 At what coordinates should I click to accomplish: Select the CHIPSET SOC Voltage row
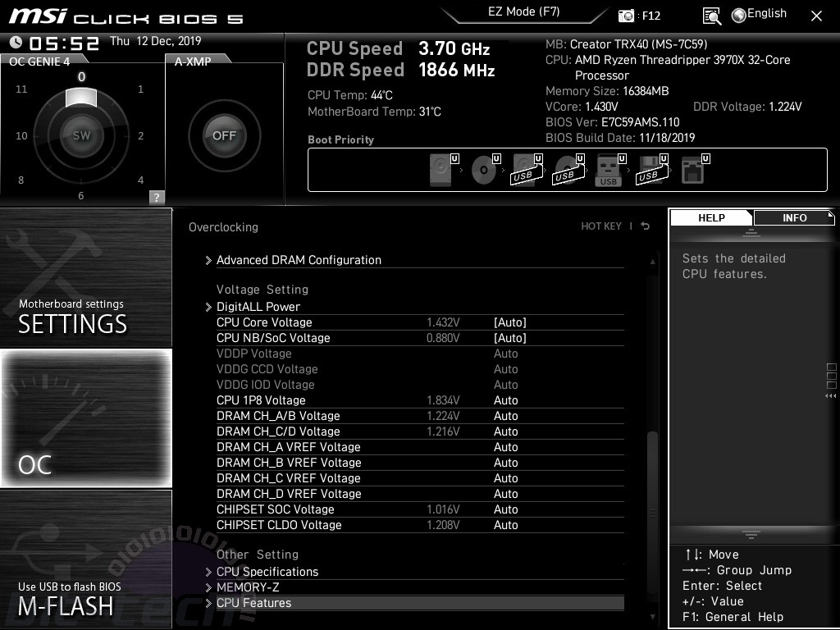coord(420,509)
